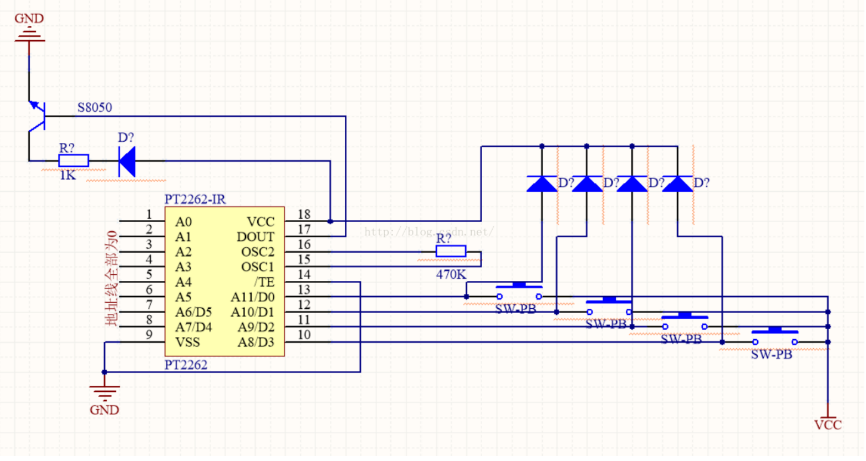Click the VCC pin name inside the chip
This screenshot has height=461, width=866.
[261, 222]
